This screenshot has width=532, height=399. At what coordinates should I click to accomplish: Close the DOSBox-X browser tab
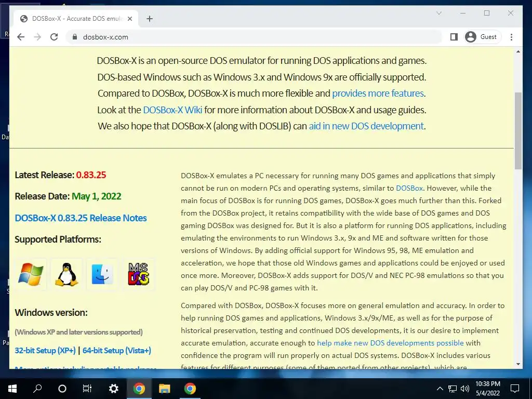[129, 19]
